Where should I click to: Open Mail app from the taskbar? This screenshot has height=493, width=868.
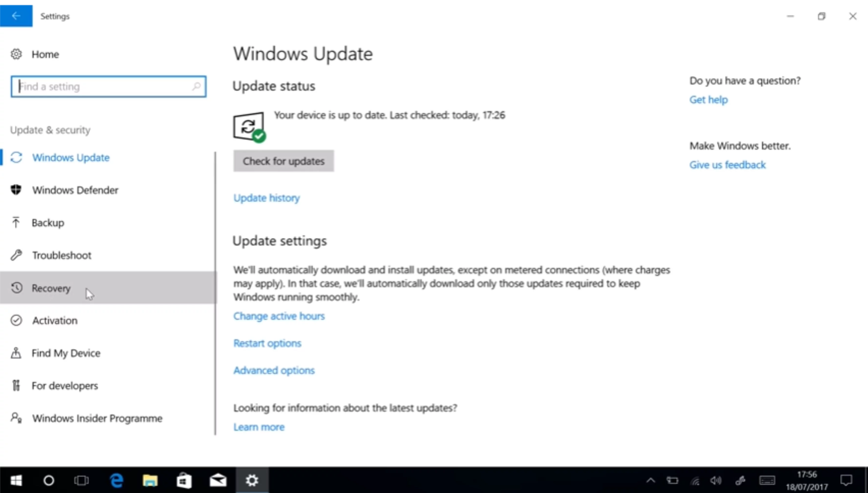click(218, 480)
